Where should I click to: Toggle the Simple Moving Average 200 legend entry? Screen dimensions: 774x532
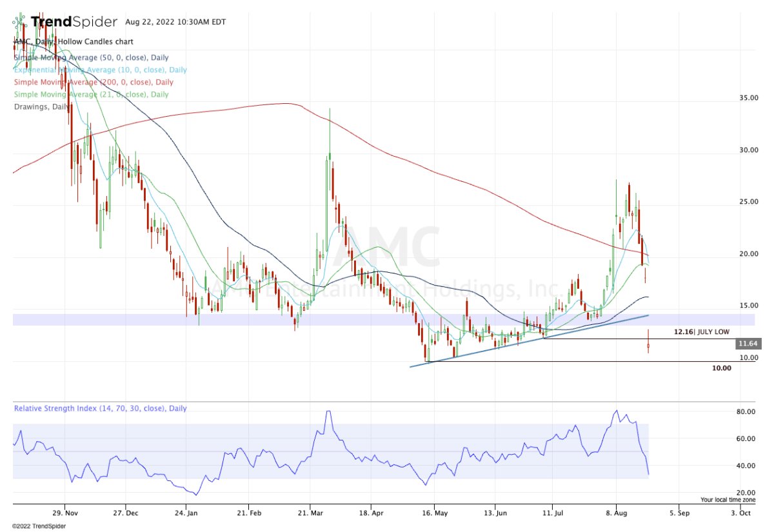pos(94,82)
